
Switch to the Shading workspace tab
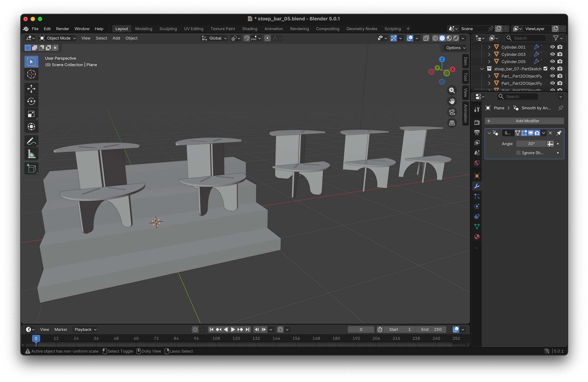pos(249,29)
